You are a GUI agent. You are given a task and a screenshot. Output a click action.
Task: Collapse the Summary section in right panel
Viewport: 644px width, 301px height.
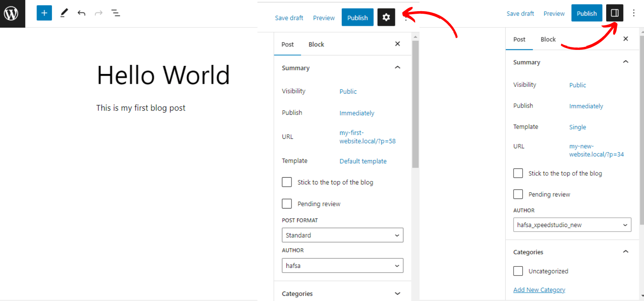click(626, 62)
